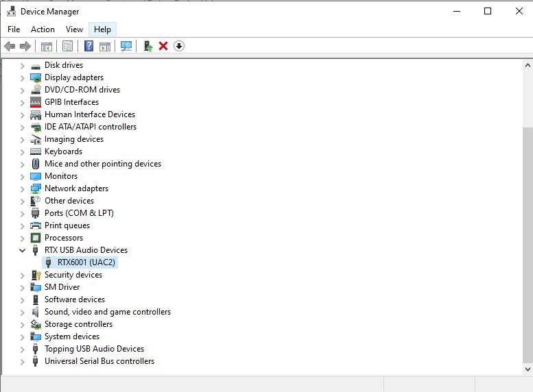The image size is (533, 392).
Task: Click the Human Interface Devices icon
Action: (36, 115)
